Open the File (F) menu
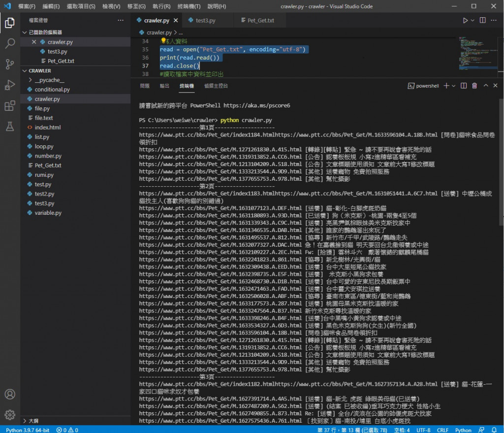This screenshot has width=504, height=433. tap(27, 6)
